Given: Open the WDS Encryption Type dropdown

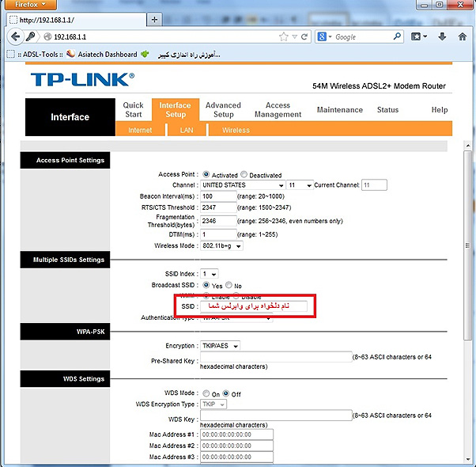Looking at the screenshot, I should (x=213, y=404).
